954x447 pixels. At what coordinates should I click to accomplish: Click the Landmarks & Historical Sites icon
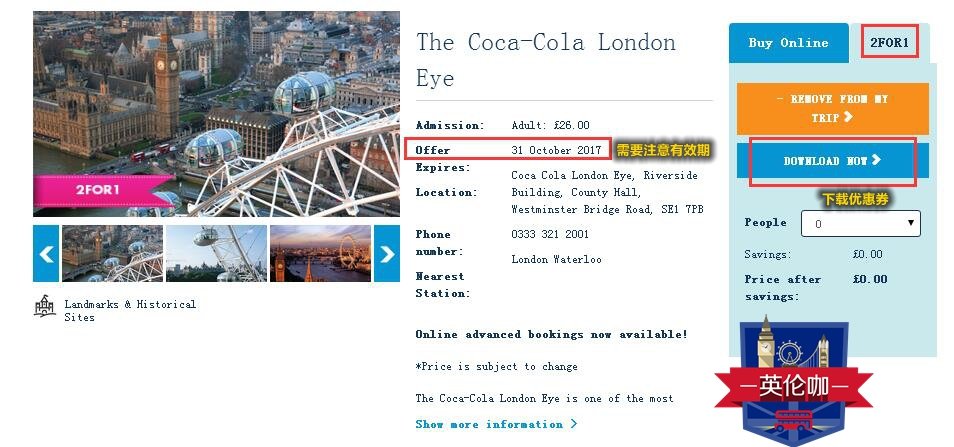tap(45, 308)
